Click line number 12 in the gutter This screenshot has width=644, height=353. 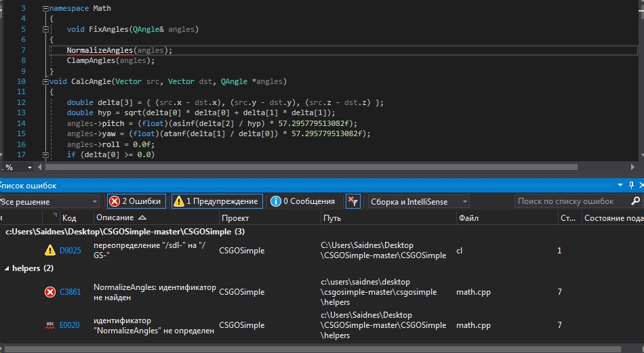coord(21,102)
